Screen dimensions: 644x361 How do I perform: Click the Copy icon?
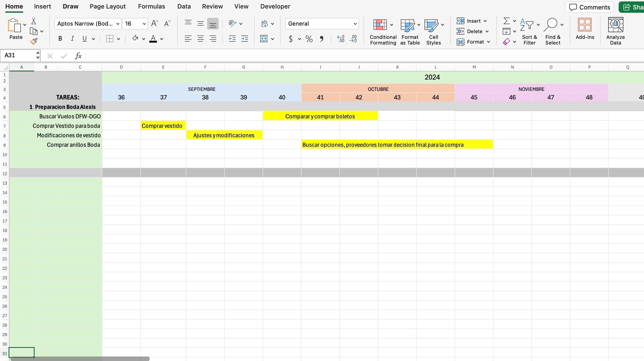tap(33, 31)
